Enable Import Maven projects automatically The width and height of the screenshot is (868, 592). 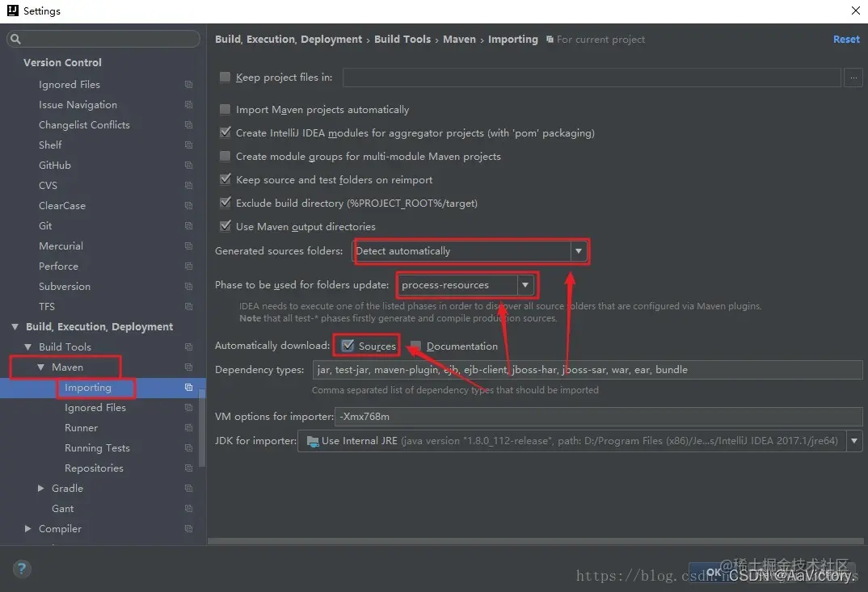pyautogui.click(x=225, y=109)
